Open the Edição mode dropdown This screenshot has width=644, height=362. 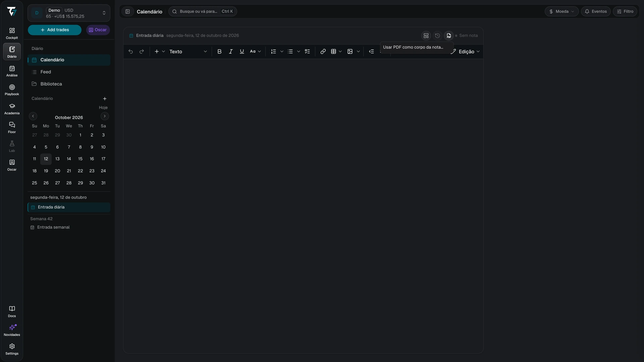click(465, 52)
